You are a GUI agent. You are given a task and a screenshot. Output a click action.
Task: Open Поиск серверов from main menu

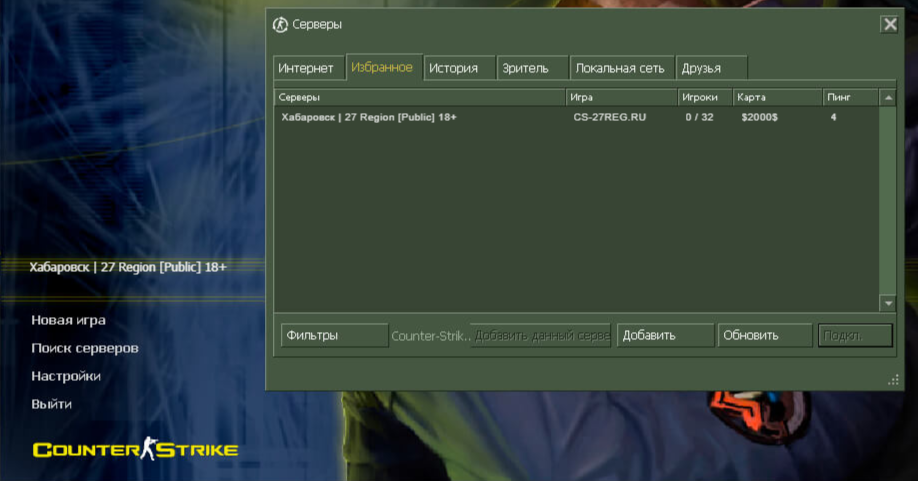(x=85, y=348)
